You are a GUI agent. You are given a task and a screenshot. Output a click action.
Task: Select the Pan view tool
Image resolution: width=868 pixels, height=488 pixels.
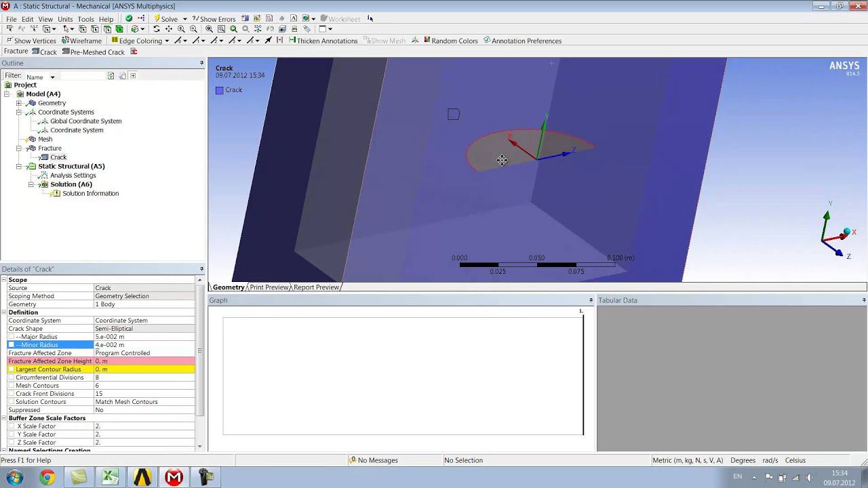coord(169,29)
